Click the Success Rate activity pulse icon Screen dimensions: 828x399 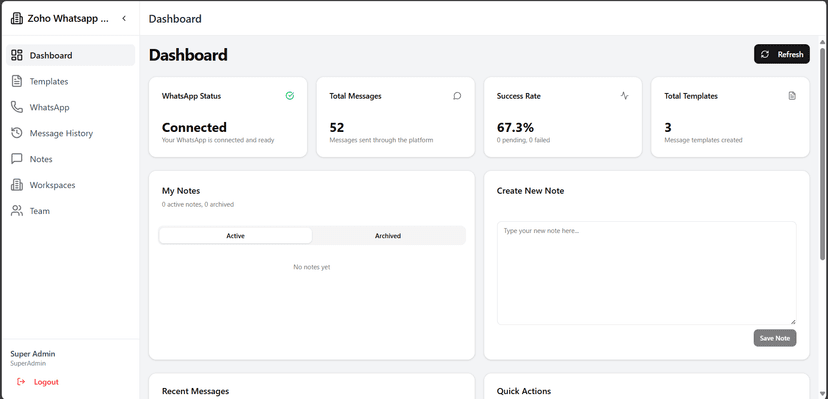click(x=625, y=96)
